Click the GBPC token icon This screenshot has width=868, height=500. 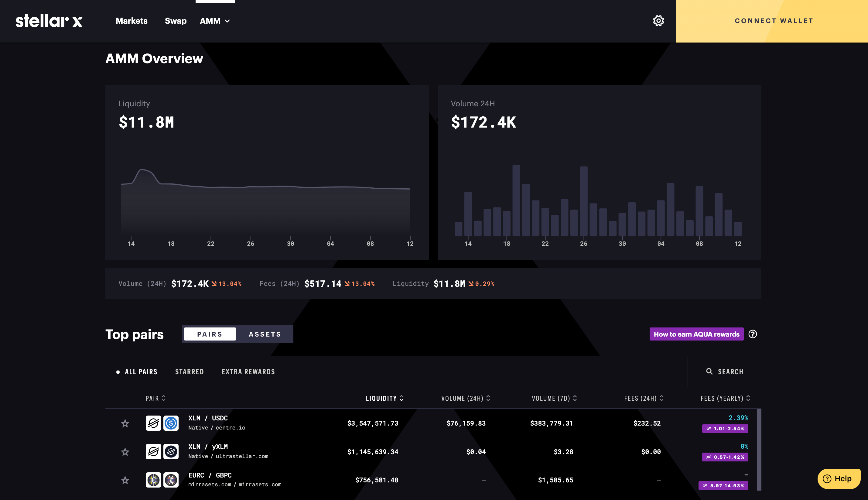[x=171, y=480]
